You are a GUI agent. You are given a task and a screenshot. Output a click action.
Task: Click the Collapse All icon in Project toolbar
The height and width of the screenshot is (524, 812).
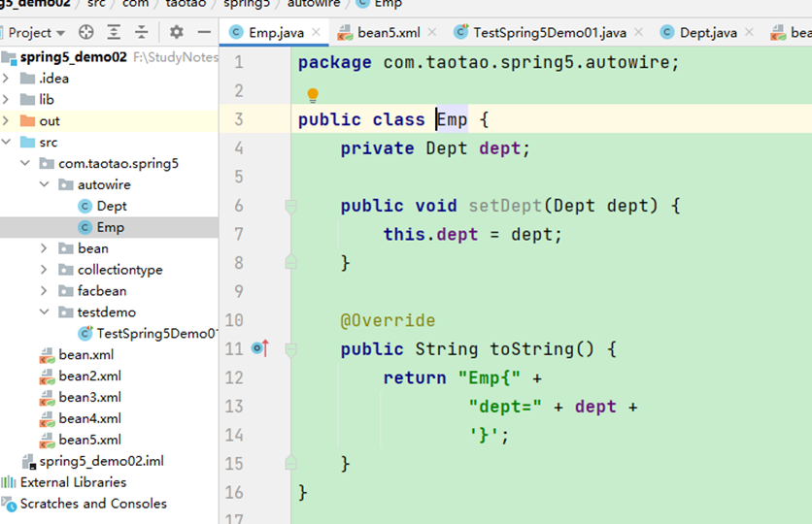[142, 32]
